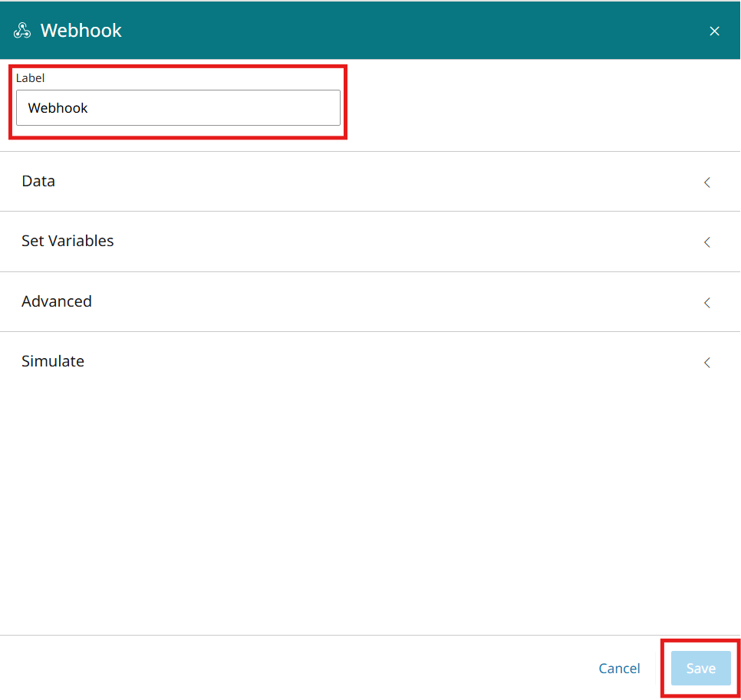Close the Webhook dialog with the X
This screenshot has height=700, width=741.
tap(714, 31)
